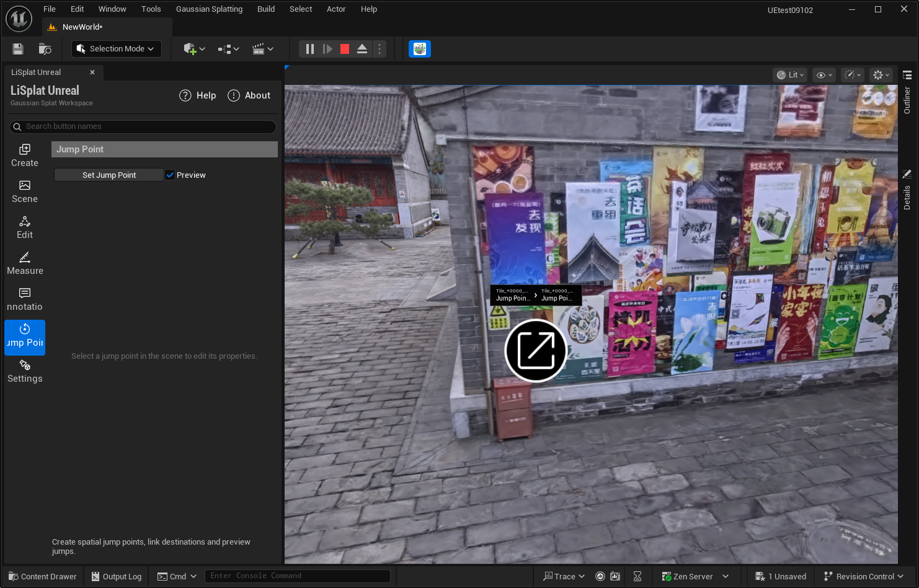Click the Unreal Engine logo icon
This screenshot has height=588, width=919.
pyautogui.click(x=19, y=19)
